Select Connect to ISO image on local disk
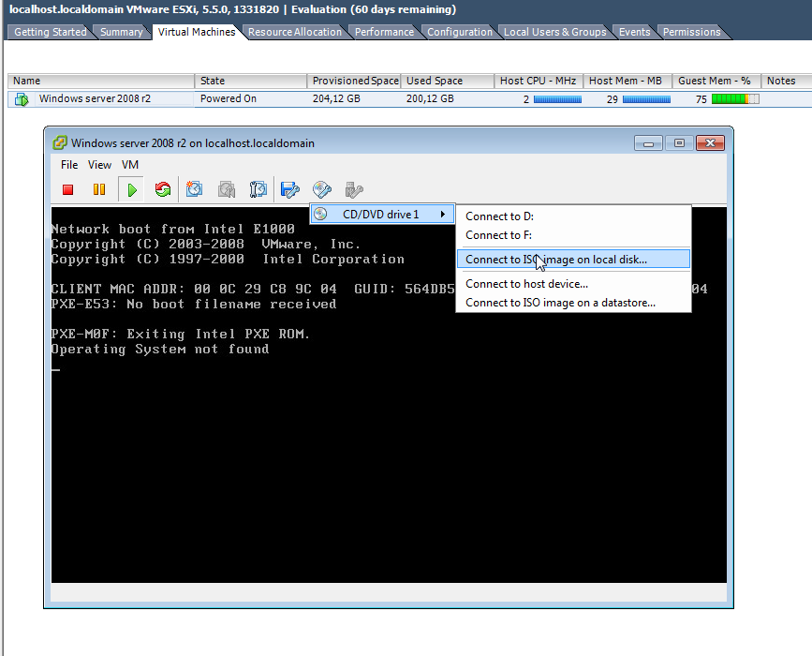Image resolution: width=812 pixels, height=656 pixels. click(x=574, y=260)
